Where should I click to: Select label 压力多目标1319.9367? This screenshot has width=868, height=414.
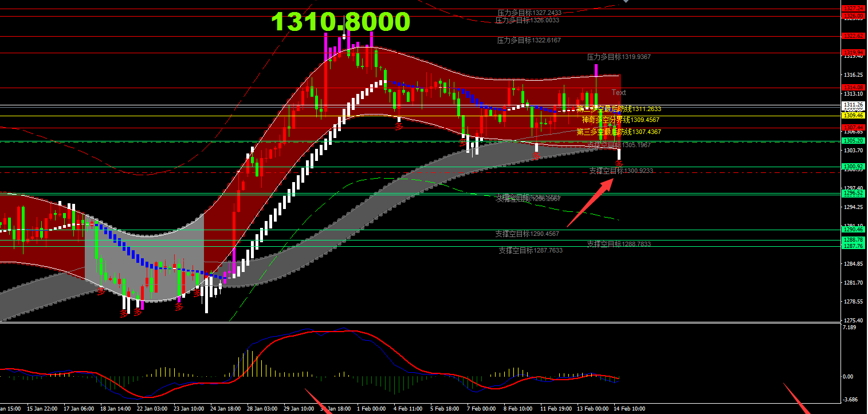click(619, 57)
